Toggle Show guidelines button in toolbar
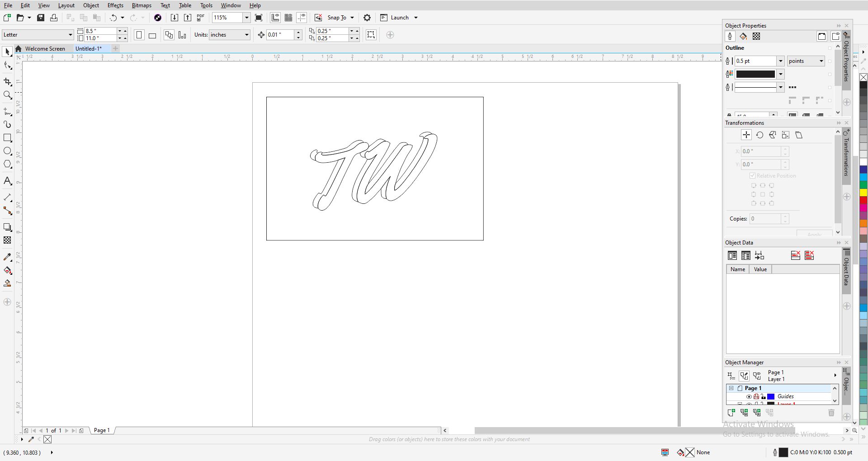The height and width of the screenshot is (461, 868). [x=302, y=18]
